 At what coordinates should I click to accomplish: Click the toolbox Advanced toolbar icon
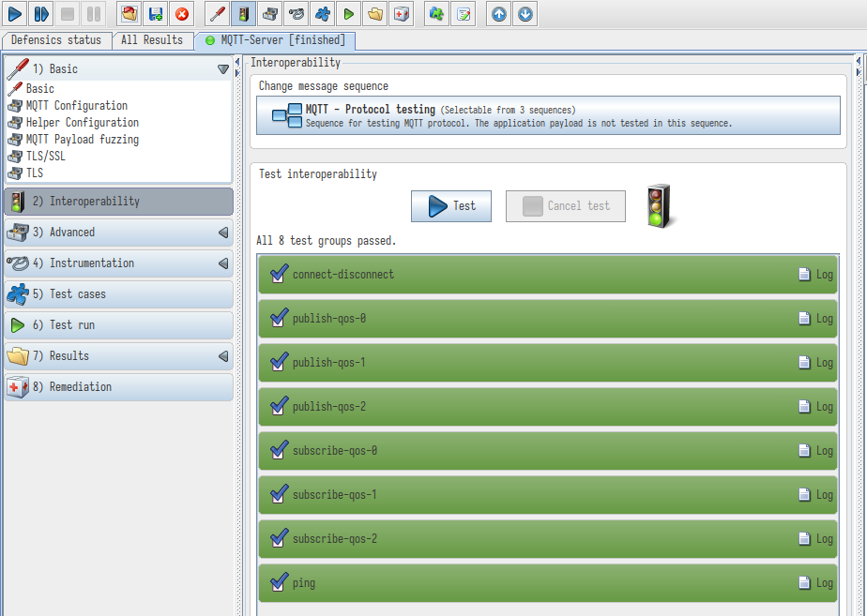[x=270, y=13]
